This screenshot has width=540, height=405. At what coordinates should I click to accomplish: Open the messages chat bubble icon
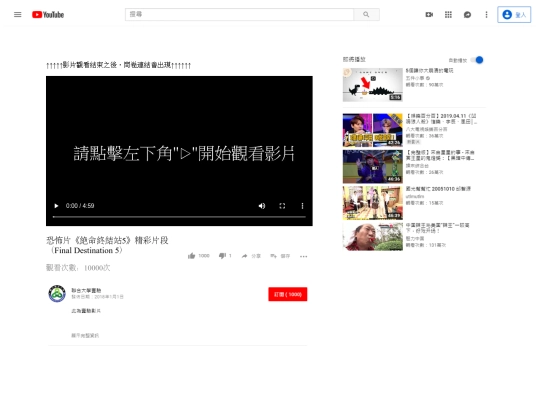coord(467,14)
